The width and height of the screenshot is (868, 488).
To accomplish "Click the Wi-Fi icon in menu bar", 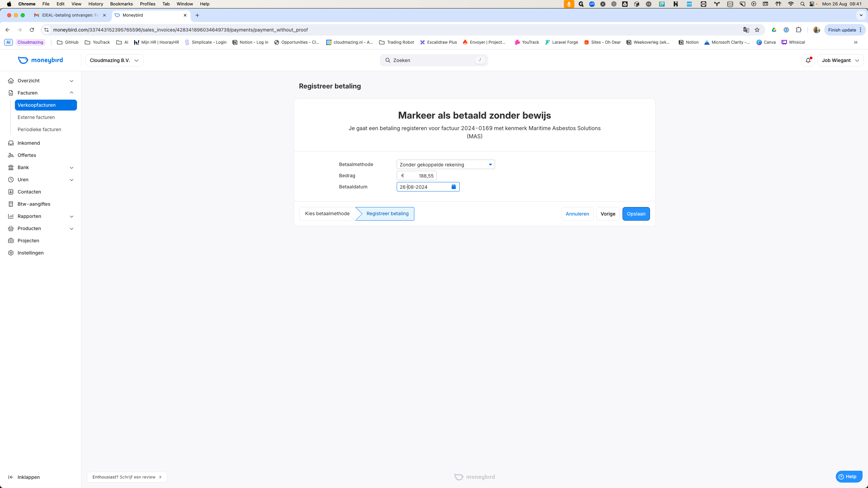I will pyautogui.click(x=791, y=4).
